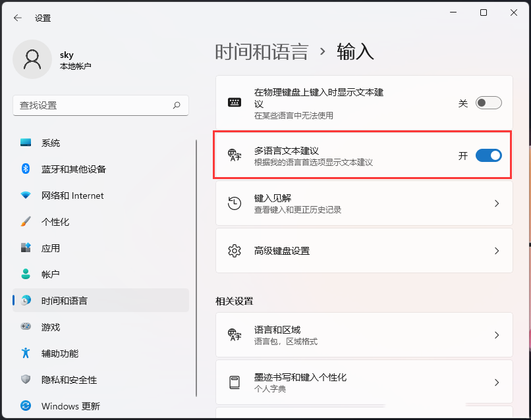This screenshot has width=531, height=420.
Task: Click the 个性化 paintbrush icon
Action: pos(26,221)
